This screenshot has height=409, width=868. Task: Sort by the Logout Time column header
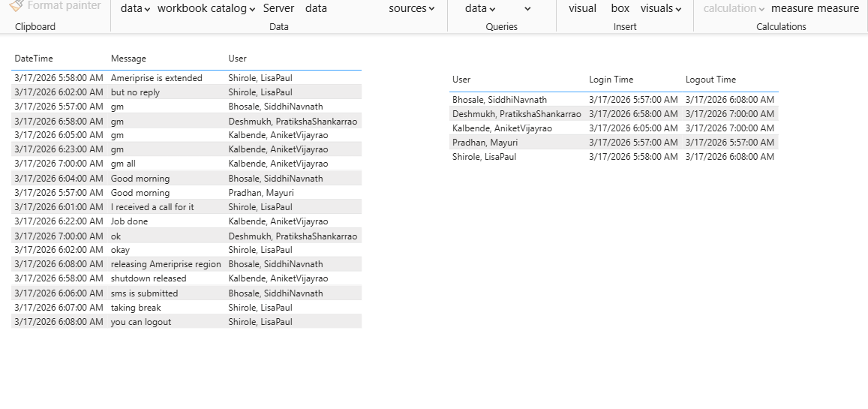pos(710,79)
